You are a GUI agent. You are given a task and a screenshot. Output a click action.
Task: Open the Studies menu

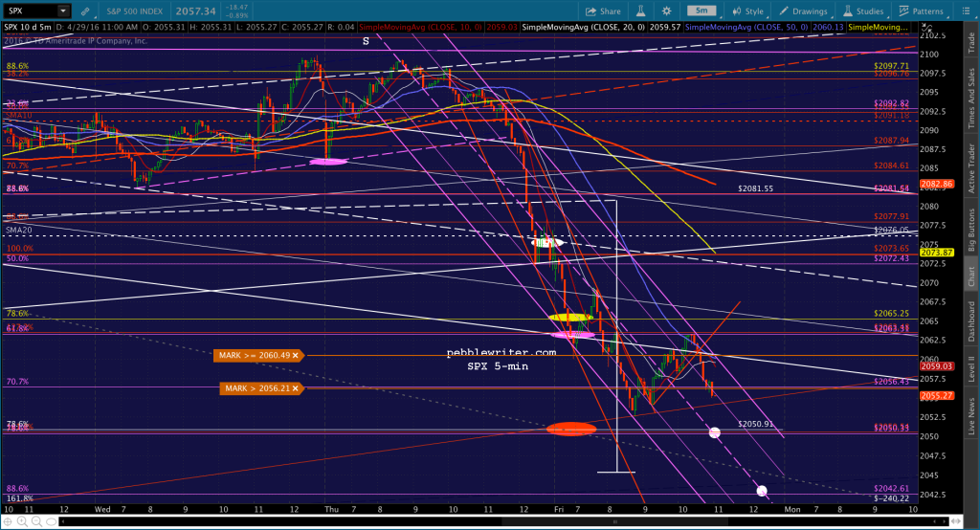point(863,11)
